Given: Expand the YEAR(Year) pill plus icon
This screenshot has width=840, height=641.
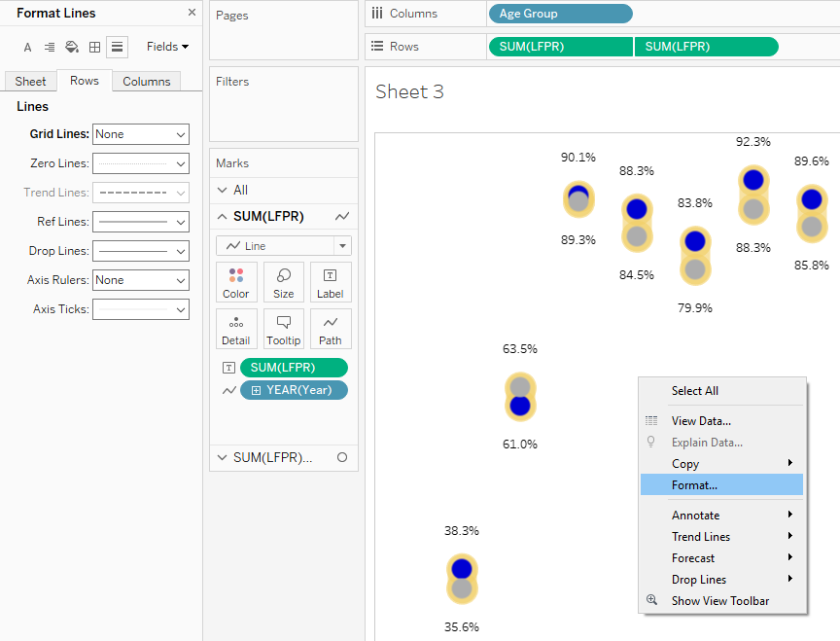Looking at the screenshot, I should pos(257,390).
